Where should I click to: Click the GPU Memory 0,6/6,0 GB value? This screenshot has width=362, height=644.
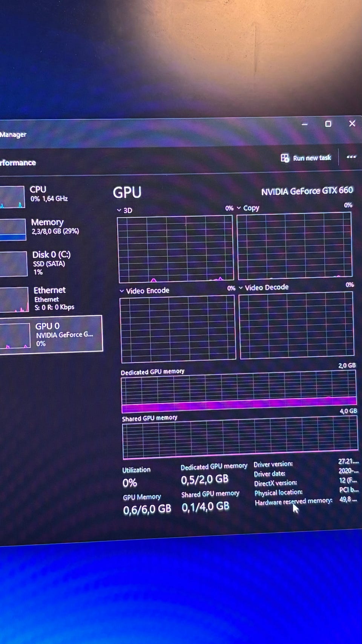(147, 510)
